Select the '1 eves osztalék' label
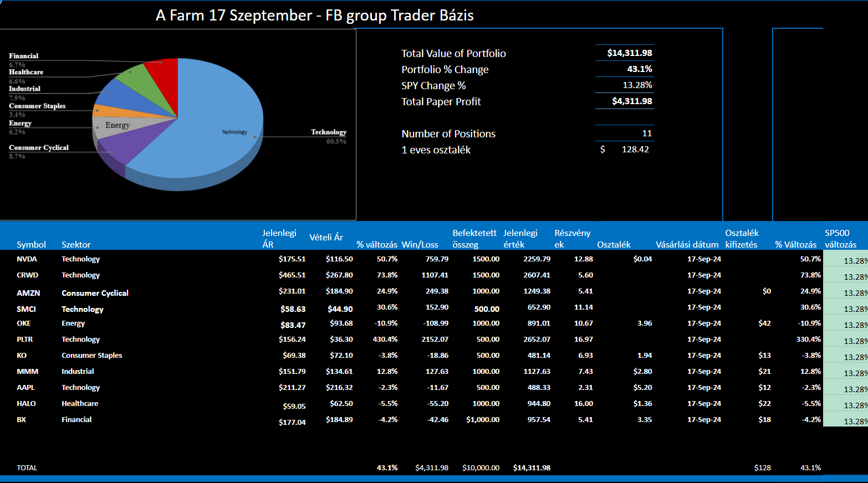 click(x=436, y=150)
